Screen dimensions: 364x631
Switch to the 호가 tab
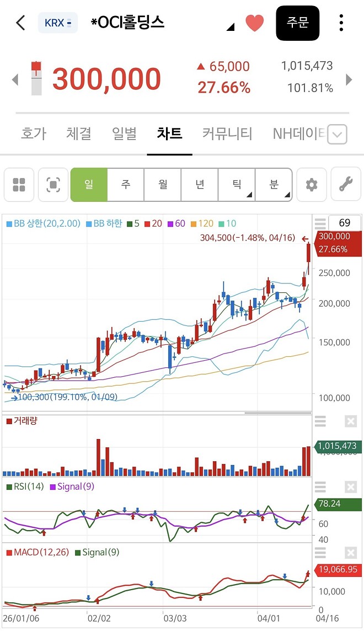tap(33, 133)
